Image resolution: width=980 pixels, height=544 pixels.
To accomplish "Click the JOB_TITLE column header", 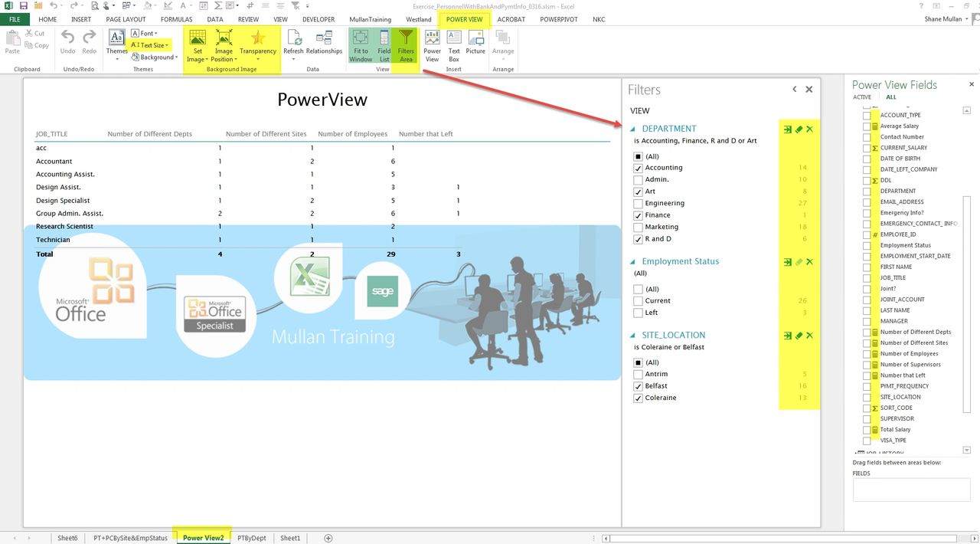I will (53, 134).
